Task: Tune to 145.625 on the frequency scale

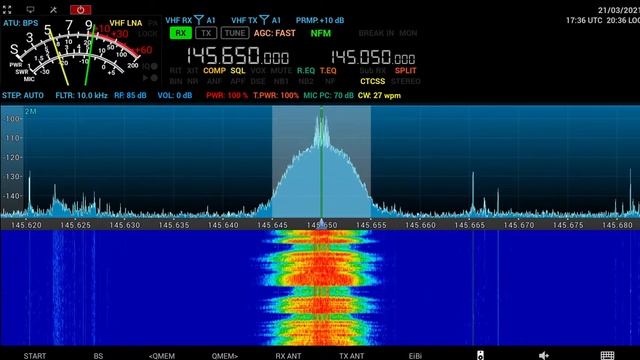Action: pyautogui.click(x=76, y=225)
